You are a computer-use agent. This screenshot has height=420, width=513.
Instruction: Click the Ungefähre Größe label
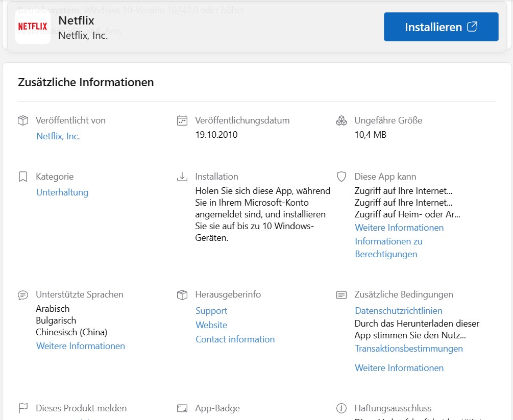[388, 120]
